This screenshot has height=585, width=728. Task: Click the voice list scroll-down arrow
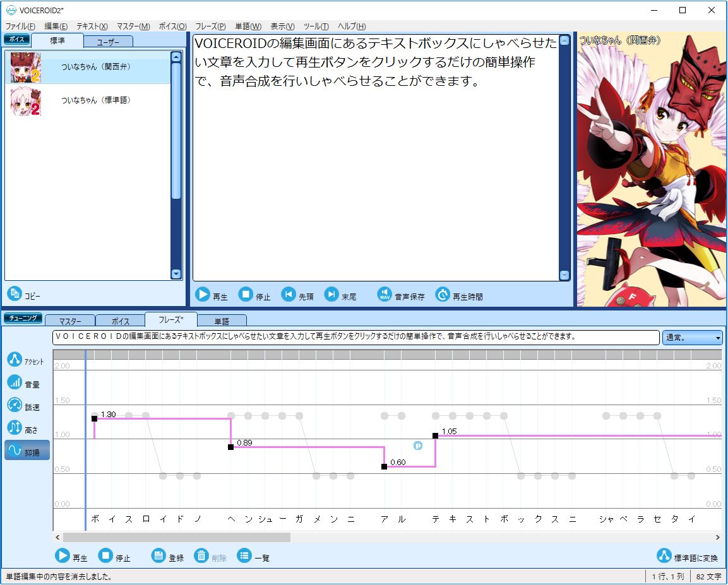(x=176, y=274)
